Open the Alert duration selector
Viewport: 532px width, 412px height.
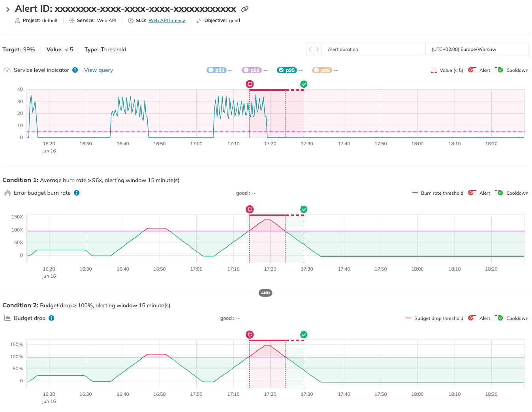[x=373, y=49]
